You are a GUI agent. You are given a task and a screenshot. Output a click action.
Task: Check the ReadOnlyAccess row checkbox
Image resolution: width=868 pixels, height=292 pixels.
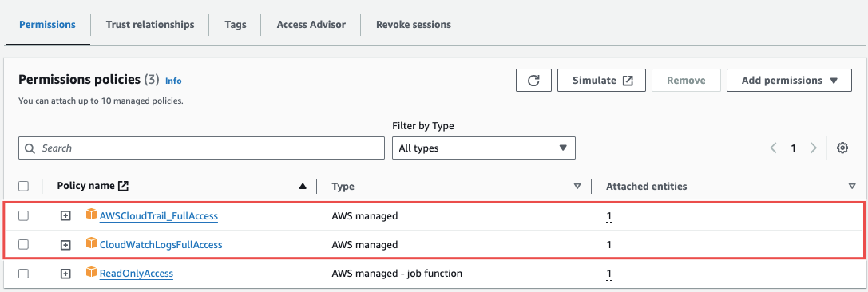[x=23, y=273]
